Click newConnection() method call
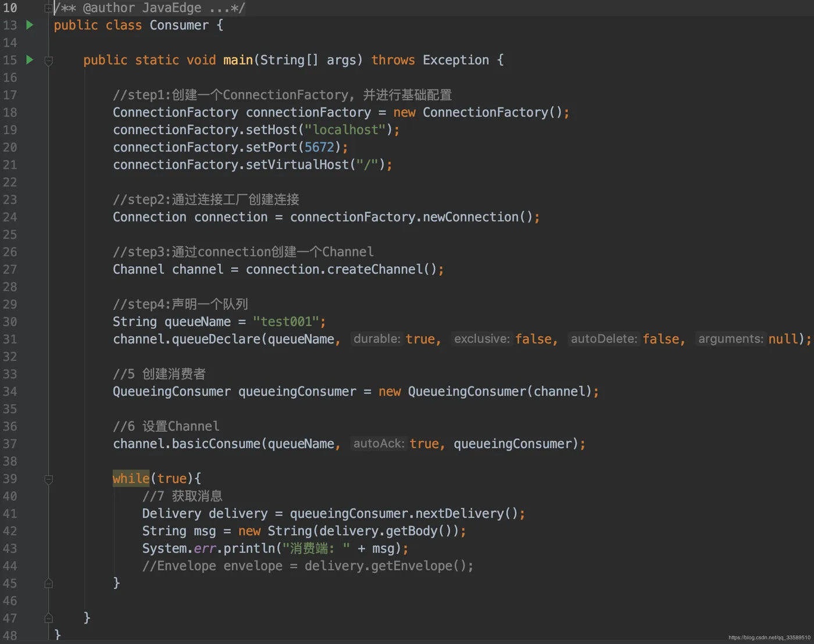Screen dimensions: 814x644 tap(477, 217)
